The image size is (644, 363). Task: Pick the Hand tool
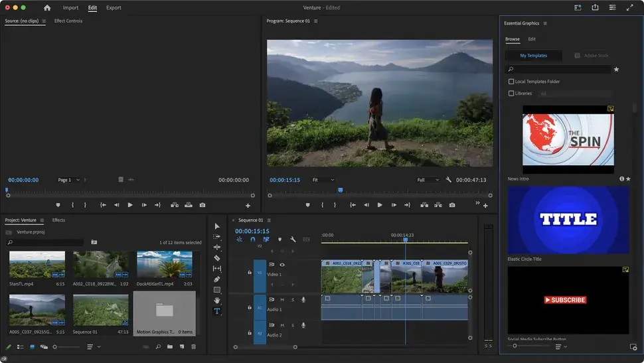coord(217,300)
